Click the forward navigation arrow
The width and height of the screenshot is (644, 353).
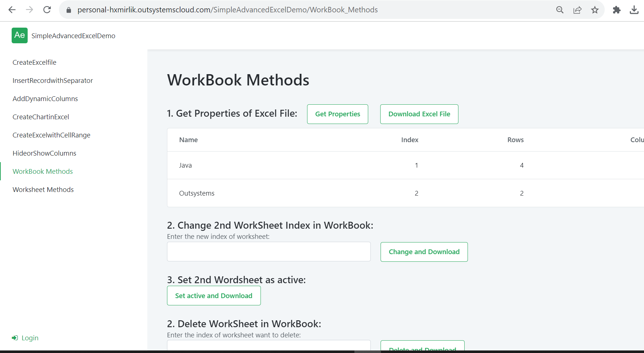click(x=29, y=10)
